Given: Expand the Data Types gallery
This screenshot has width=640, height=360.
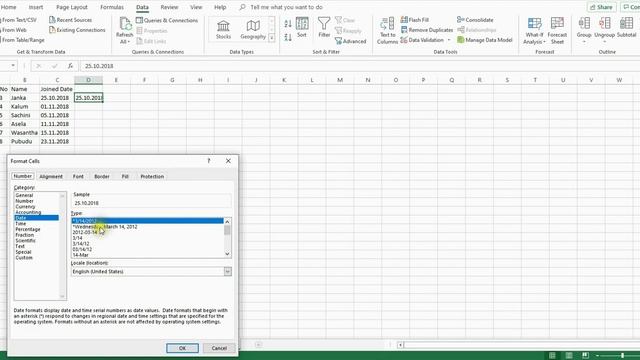Looking at the screenshot, I should point(272,38).
